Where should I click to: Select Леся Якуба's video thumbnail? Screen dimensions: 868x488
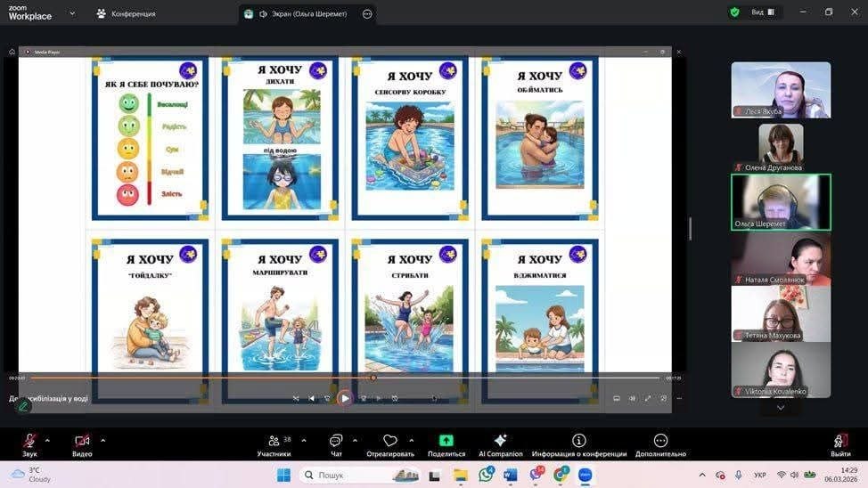(x=781, y=89)
